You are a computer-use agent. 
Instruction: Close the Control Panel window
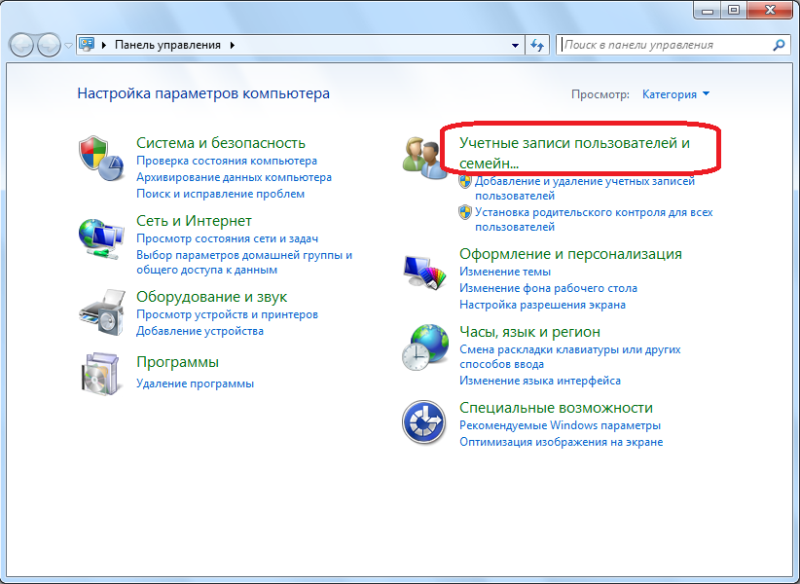click(x=770, y=10)
